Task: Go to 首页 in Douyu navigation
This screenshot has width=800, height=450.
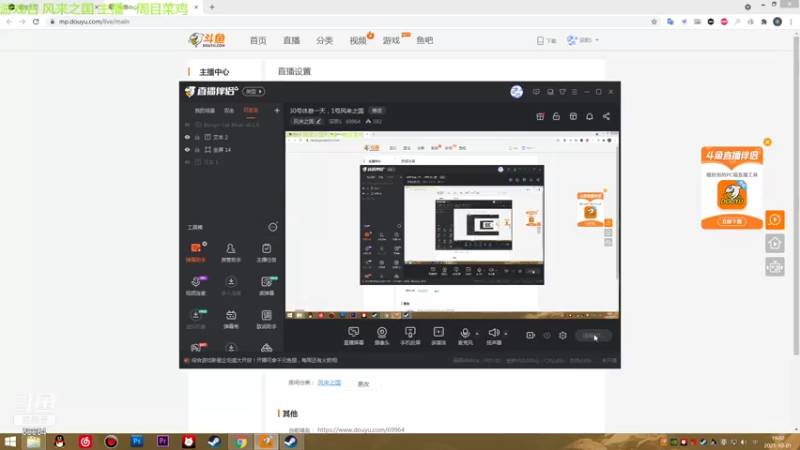Action: tap(258, 40)
